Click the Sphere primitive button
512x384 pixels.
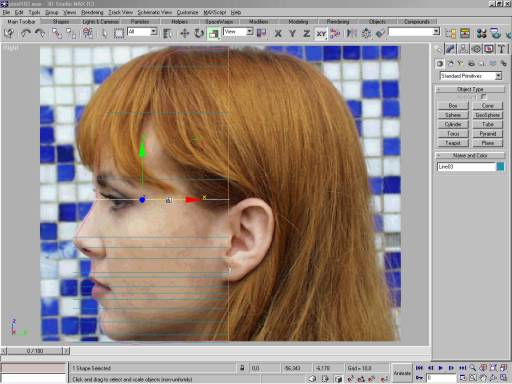coord(453,115)
